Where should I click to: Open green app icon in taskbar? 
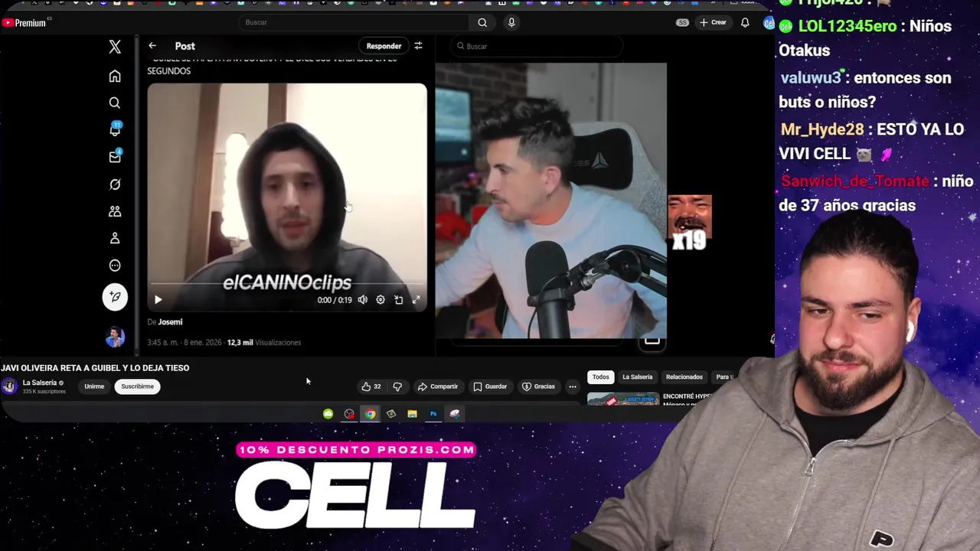point(328,414)
